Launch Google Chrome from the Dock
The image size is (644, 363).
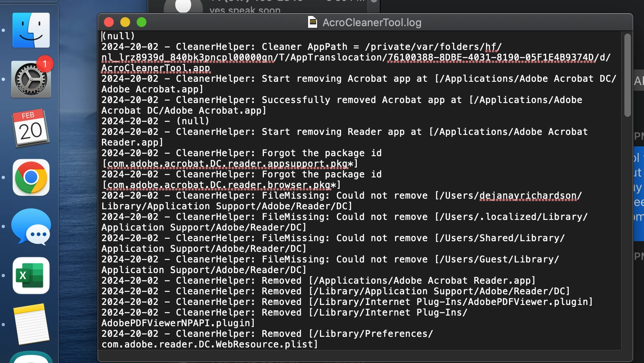click(x=31, y=177)
